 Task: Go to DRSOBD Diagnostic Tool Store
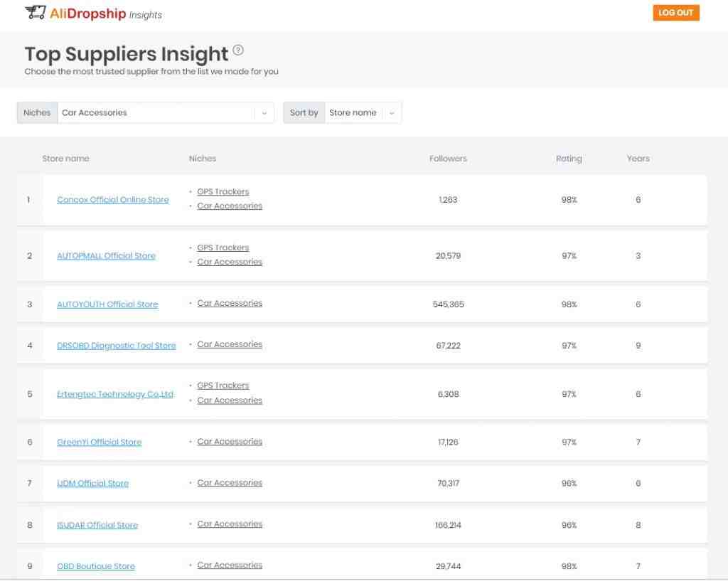pyautogui.click(x=116, y=346)
